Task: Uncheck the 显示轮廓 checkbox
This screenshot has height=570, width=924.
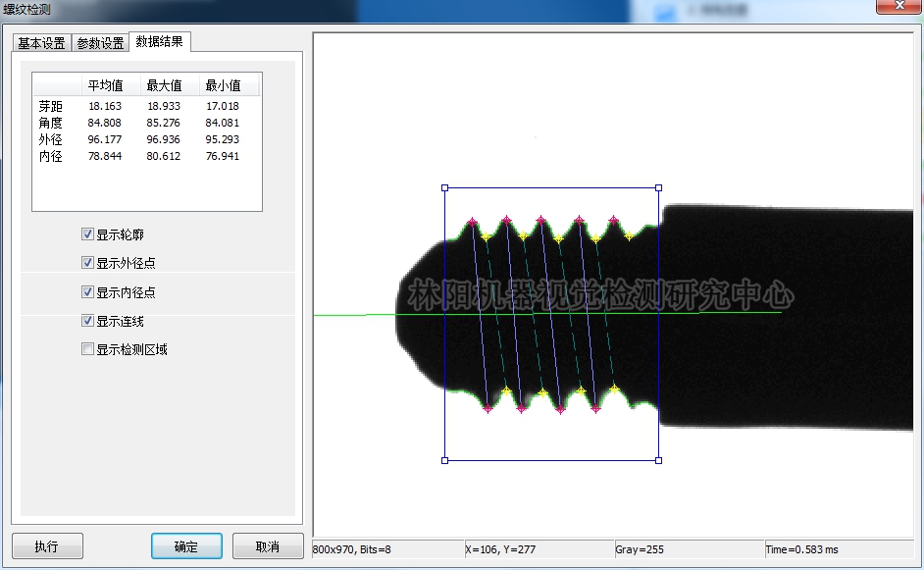Action: [87, 234]
